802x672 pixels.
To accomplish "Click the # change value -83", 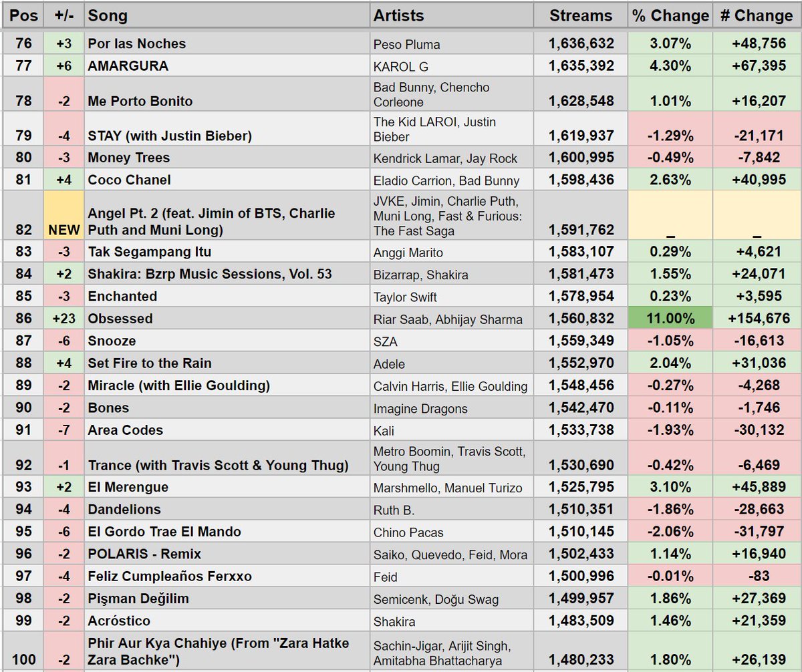I will pyautogui.click(x=757, y=576).
